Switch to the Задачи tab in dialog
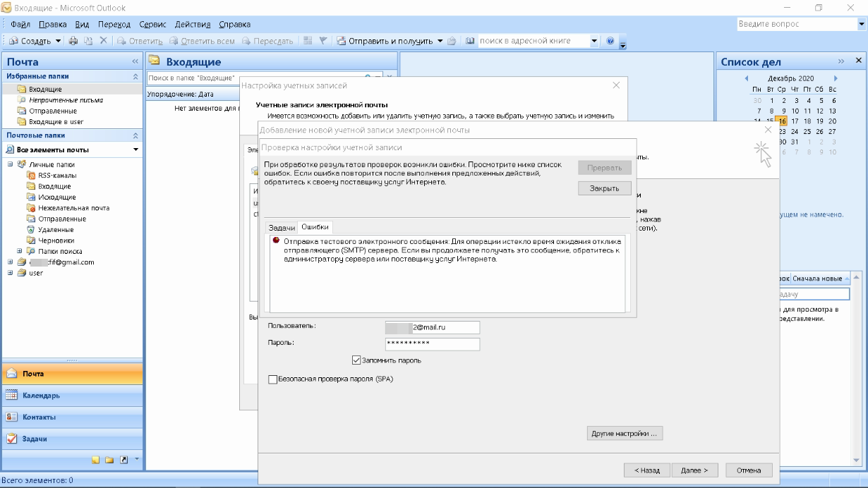This screenshot has height=488, width=868. [282, 227]
